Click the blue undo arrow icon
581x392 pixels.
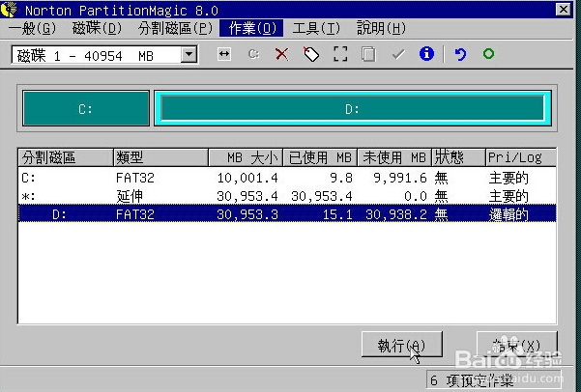[x=460, y=54]
